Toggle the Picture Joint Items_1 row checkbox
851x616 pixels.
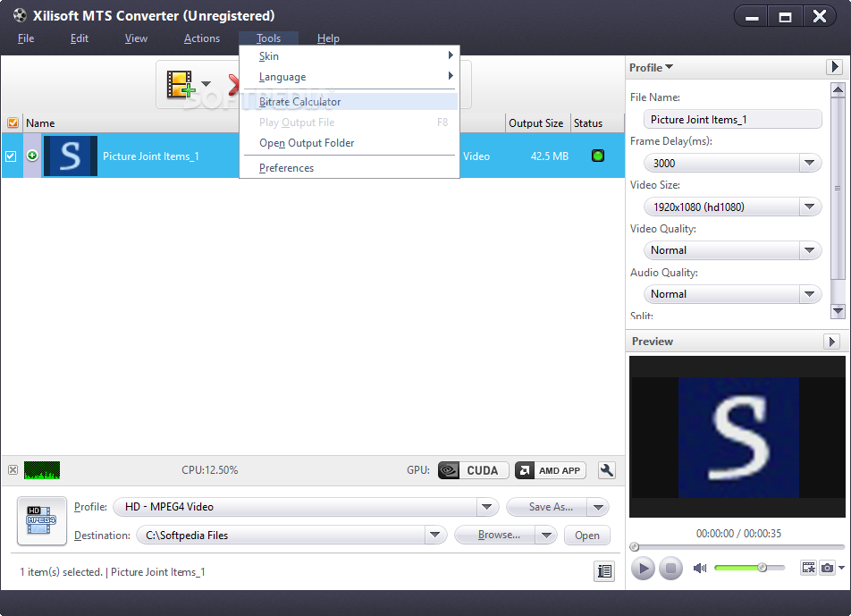click(x=11, y=156)
